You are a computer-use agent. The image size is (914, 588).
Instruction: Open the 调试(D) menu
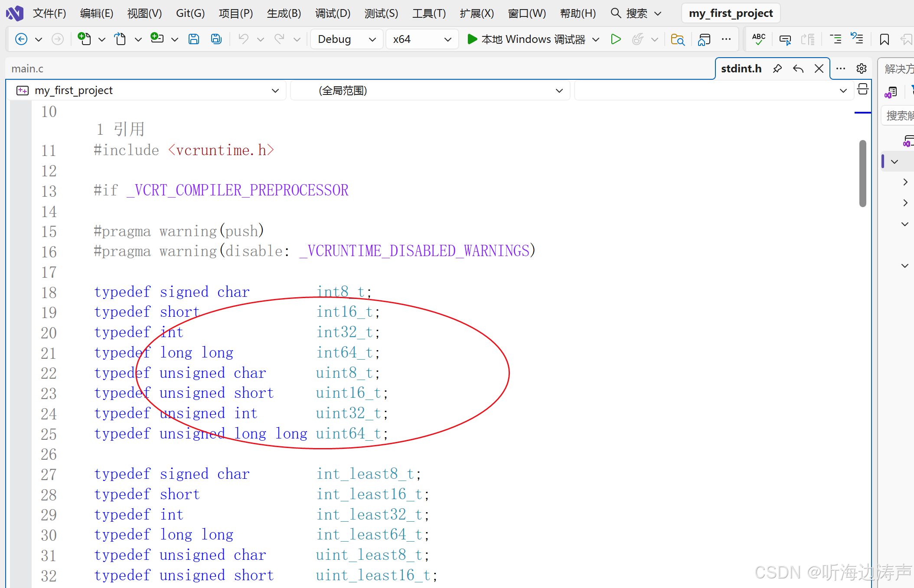333,13
